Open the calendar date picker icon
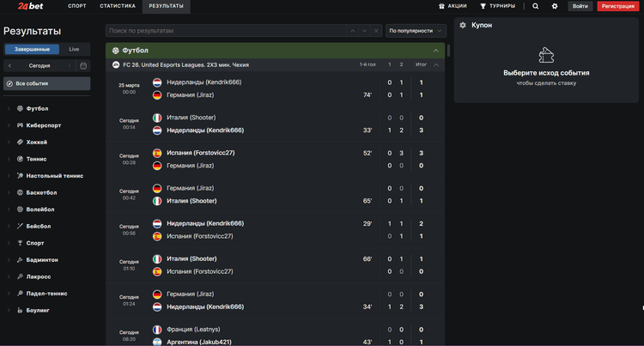The width and height of the screenshot is (644, 346). 83,65
